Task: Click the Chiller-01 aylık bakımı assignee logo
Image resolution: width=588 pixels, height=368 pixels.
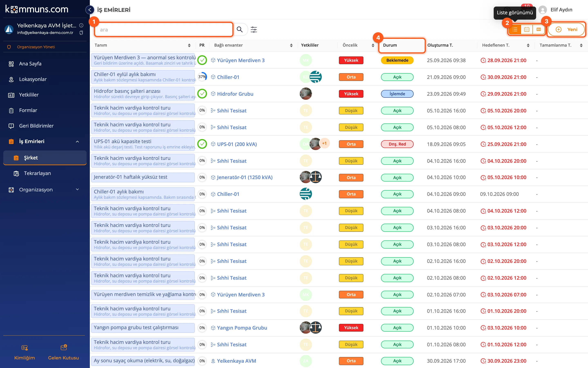Action: pyautogui.click(x=306, y=194)
